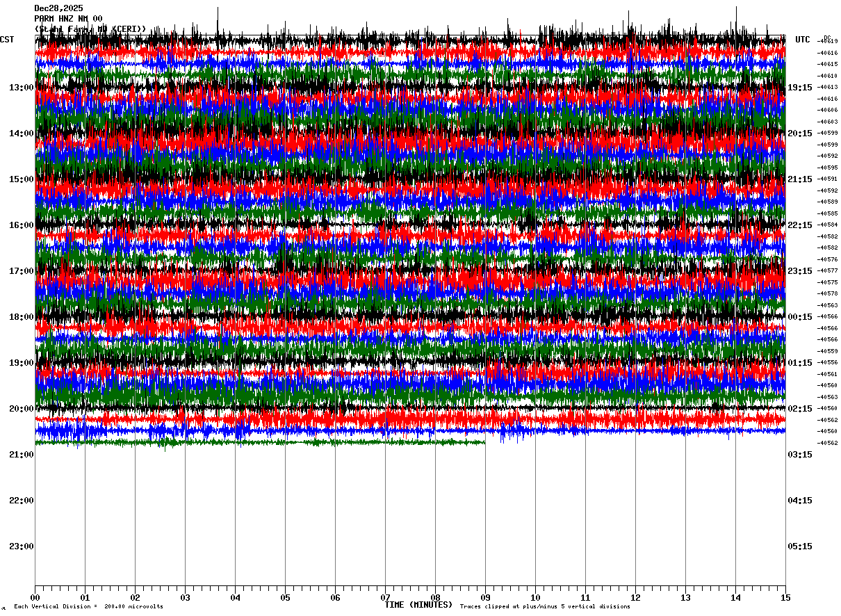
Task: Select the 18:00 CST time label
Action: tap(22, 317)
